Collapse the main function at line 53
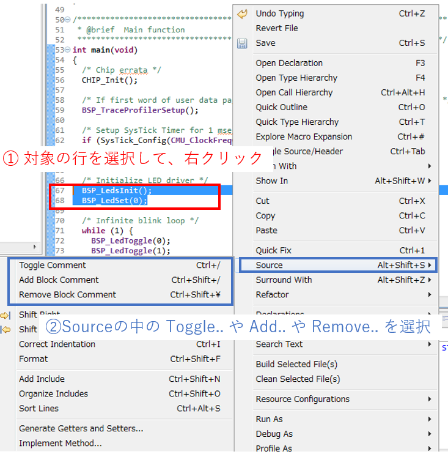The image size is (448, 476). point(68,50)
